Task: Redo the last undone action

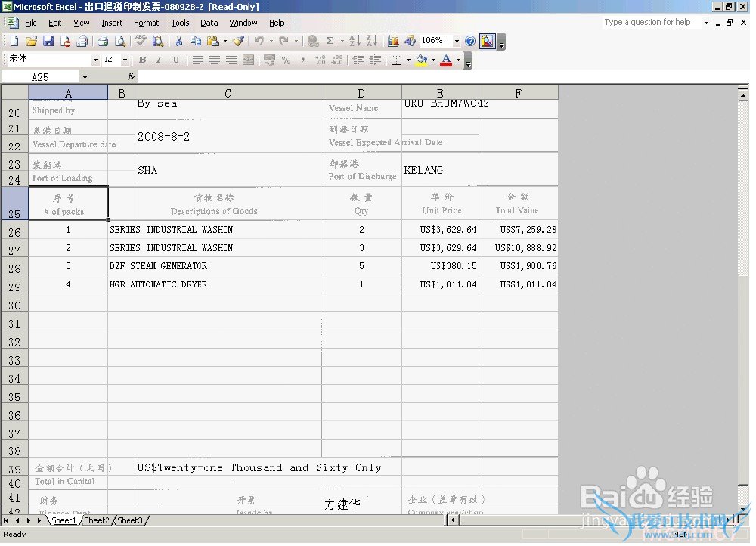Action: [284, 41]
